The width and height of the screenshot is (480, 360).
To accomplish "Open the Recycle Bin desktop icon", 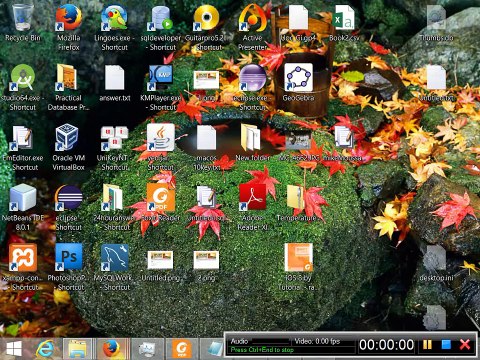I will point(23,17).
